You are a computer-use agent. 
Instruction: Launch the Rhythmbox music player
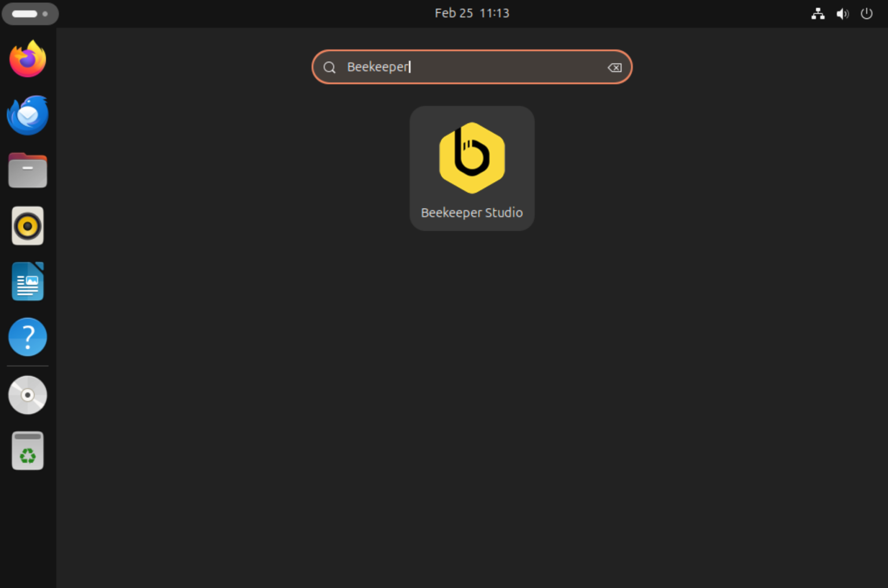point(27,225)
